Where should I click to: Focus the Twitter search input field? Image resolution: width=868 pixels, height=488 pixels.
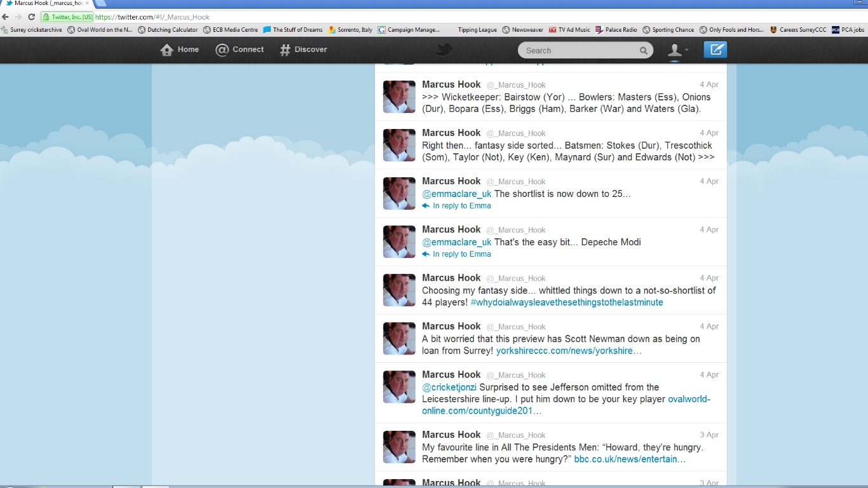coord(578,51)
